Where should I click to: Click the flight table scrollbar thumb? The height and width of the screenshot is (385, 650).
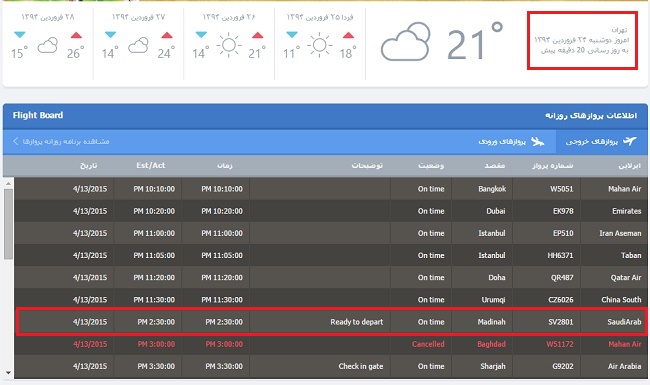(8, 224)
